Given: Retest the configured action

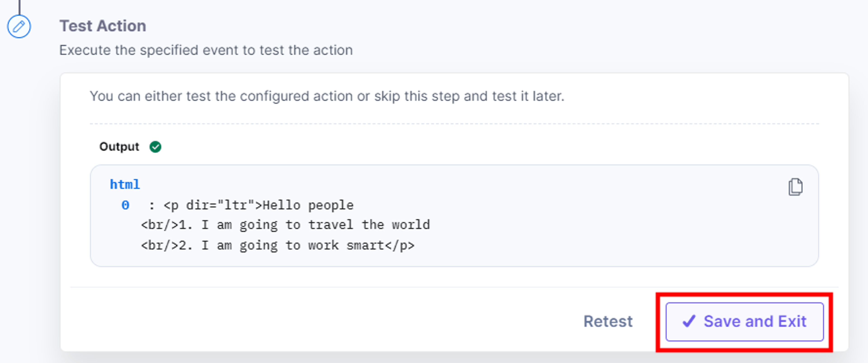Looking at the screenshot, I should (608, 321).
